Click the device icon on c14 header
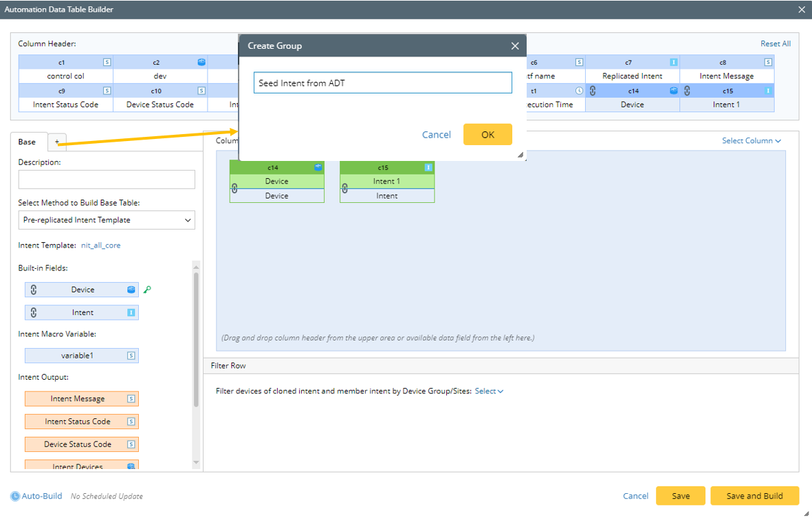This screenshot has height=520, width=812. point(673,91)
